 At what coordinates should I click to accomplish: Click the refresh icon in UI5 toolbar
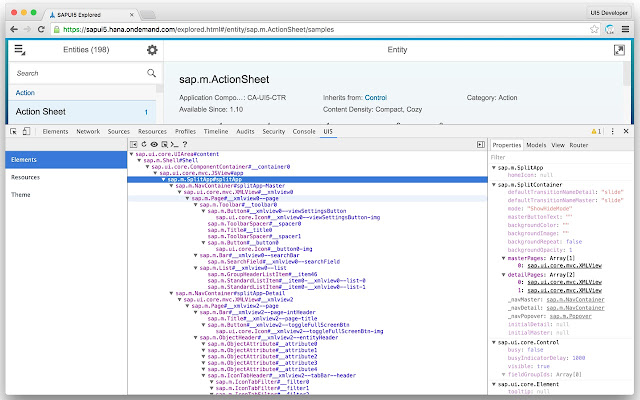144,144
